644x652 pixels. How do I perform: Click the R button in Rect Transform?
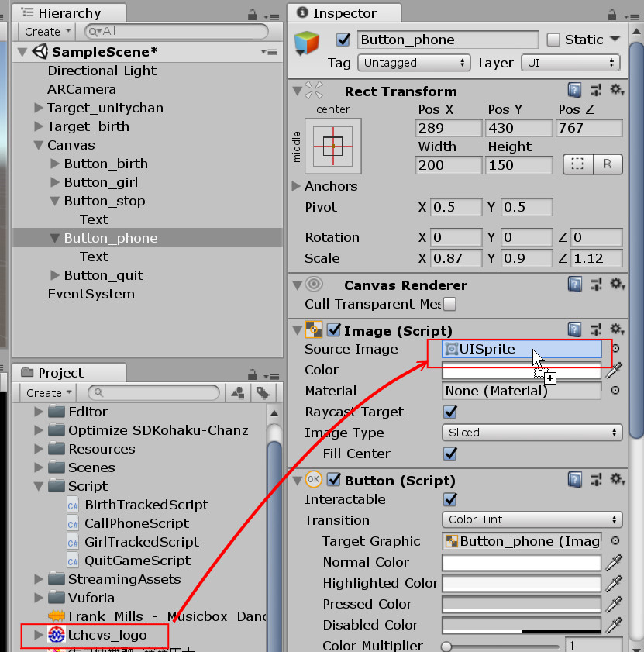point(608,164)
